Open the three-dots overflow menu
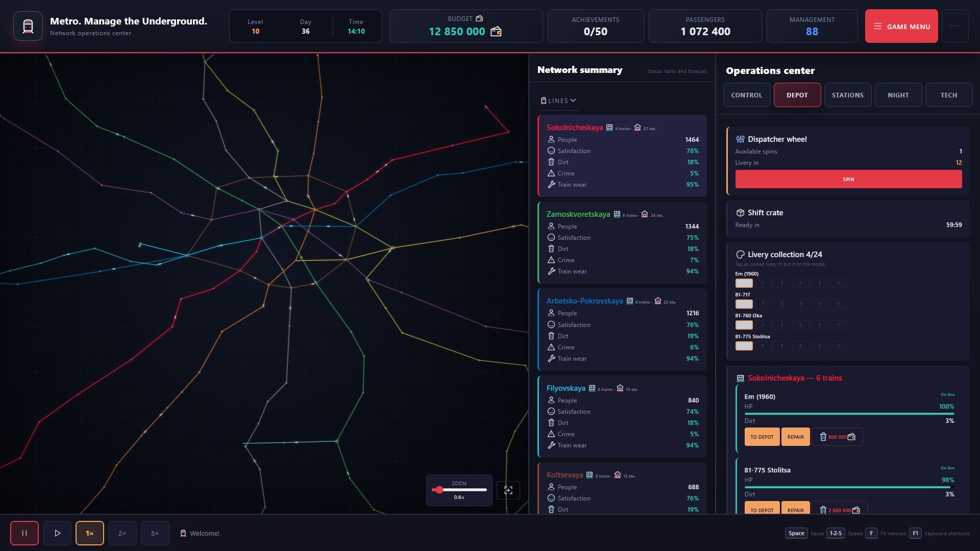 click(x=954, y=26)
